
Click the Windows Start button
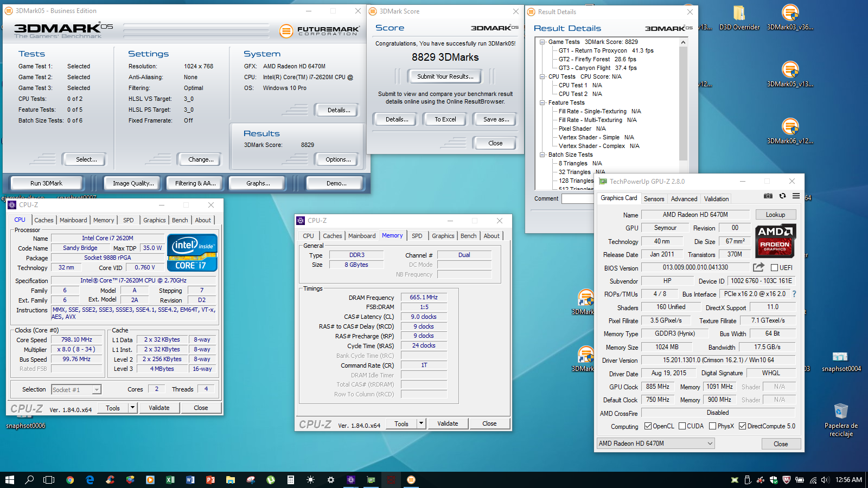pos(9,480)
